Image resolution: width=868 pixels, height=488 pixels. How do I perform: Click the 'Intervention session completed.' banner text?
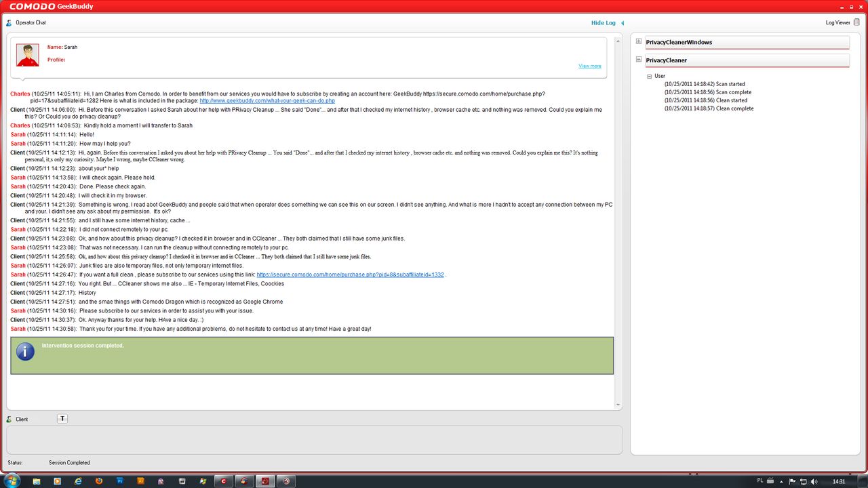[x=83, y=346]
